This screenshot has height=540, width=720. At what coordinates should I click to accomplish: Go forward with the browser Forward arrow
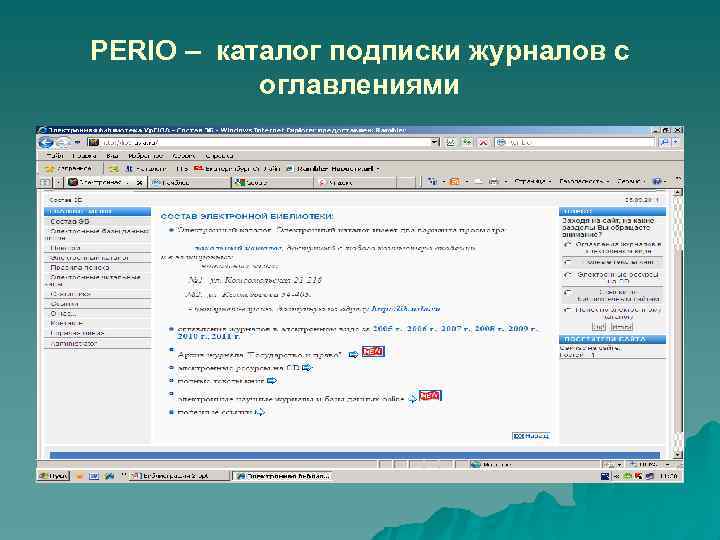(x=62, y=143)
